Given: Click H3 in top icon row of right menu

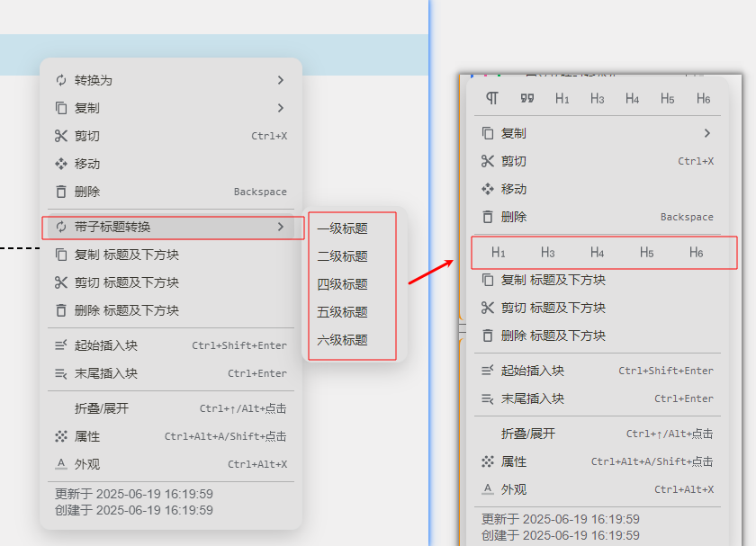Looking at the screenshot, I should click(x=598, y=98).
